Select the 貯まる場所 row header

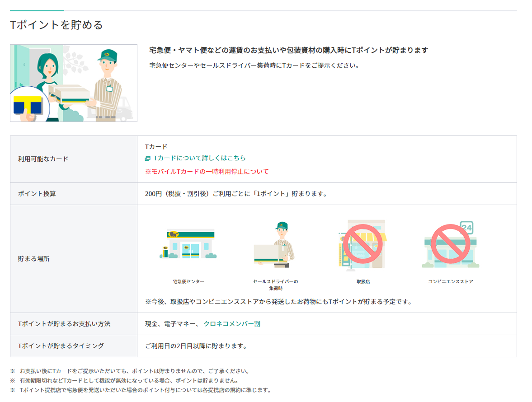[x=34, y=259]
